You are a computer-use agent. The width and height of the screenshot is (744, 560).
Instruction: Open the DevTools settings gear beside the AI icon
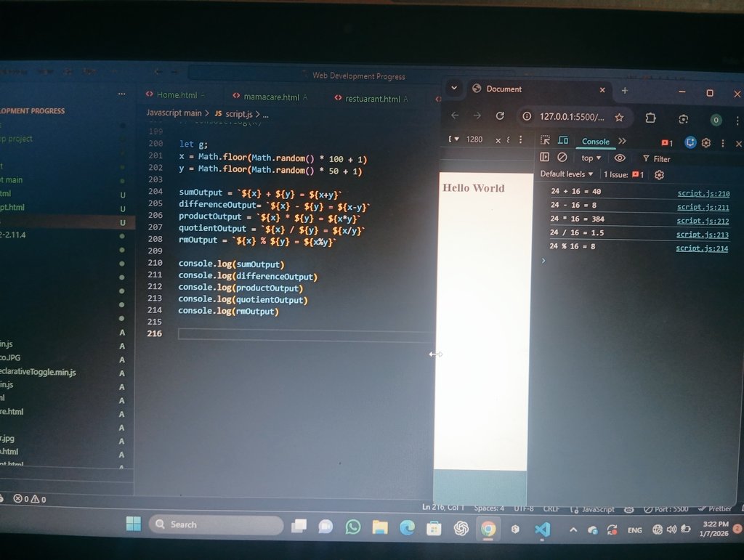(x=706, y=143)
